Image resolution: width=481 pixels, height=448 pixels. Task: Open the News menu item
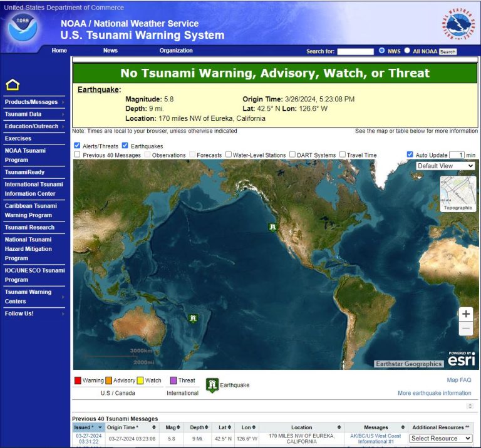pos(110,51)
